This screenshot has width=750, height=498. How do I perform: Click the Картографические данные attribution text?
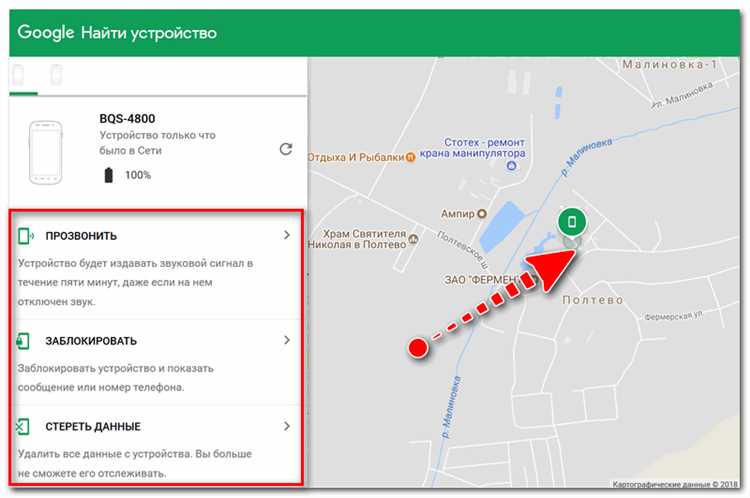675,484
